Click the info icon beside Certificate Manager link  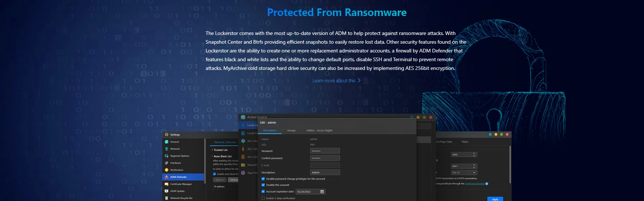(487, 184)
